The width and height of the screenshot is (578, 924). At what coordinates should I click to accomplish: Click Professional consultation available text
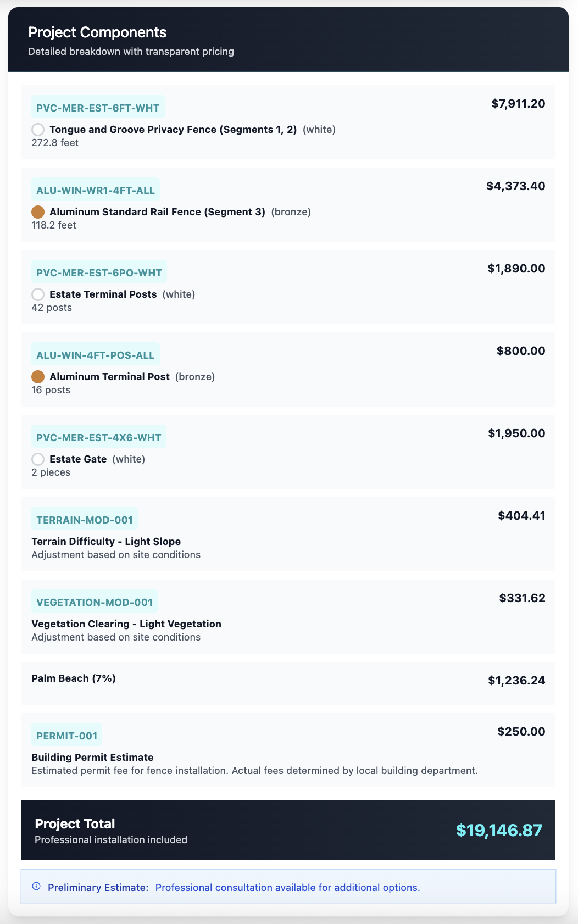click(287, 888)
